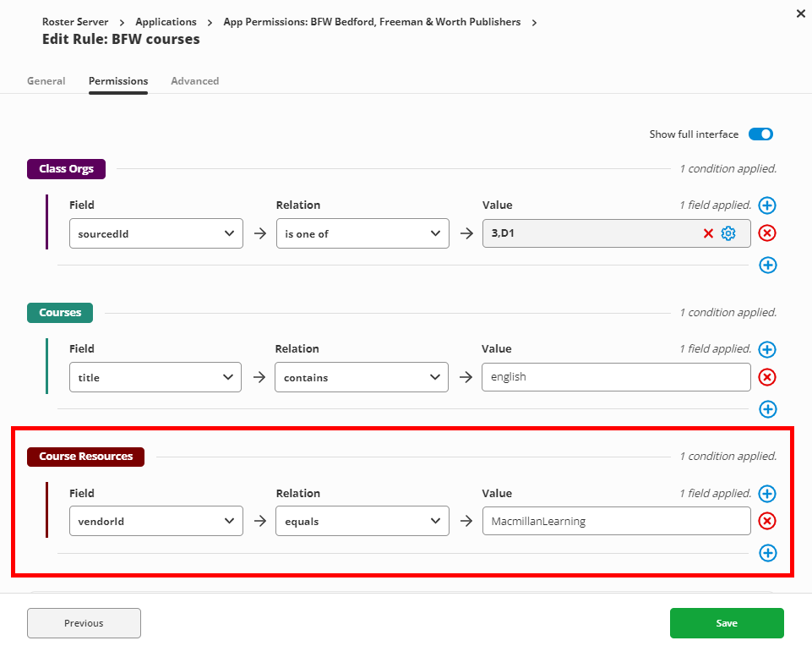Viewport: 812px width, 646px height.
Task: Save the BFW courses rule
Action: [x=726, y=623]
